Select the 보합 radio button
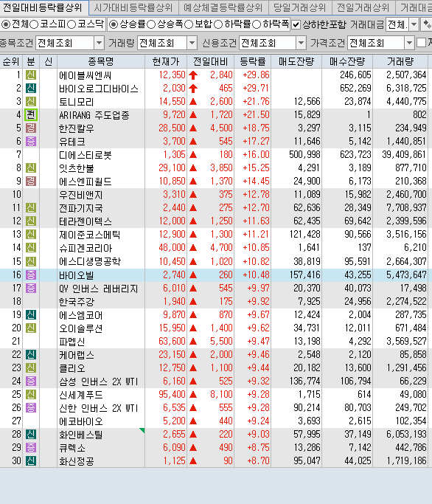 point(189,24)
